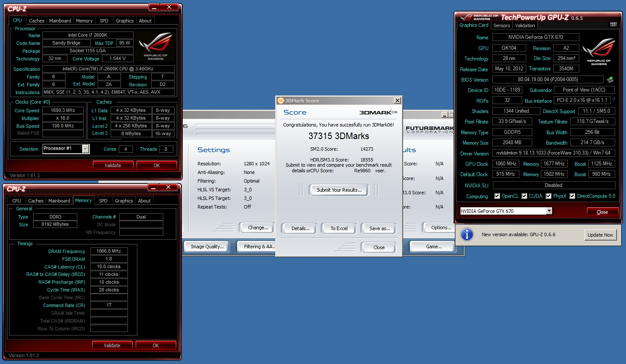The width and height of the screenshot is (626, 364).
Task: Switch to Caches tab in top CPU-Z window
Action: pyautogui.click(x=37, y=21)
